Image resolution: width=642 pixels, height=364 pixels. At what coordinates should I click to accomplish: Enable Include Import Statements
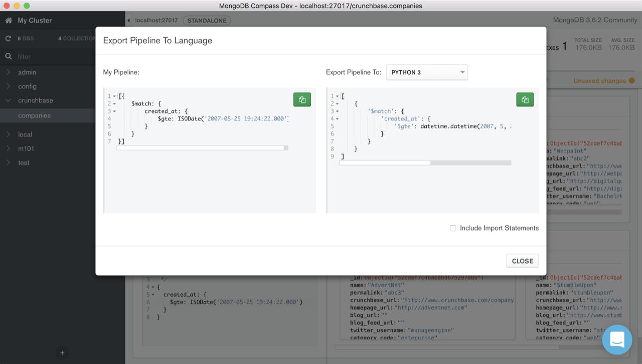453,228
